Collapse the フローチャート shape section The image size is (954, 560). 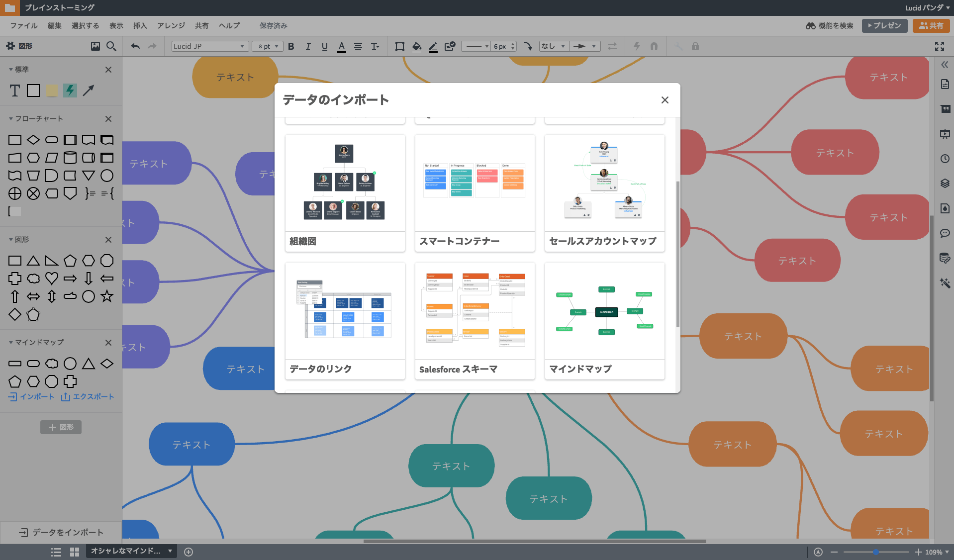[10, 118]
